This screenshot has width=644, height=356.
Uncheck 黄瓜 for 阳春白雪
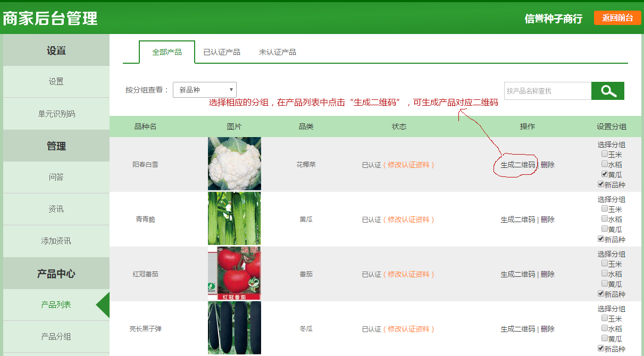point(605,174)
